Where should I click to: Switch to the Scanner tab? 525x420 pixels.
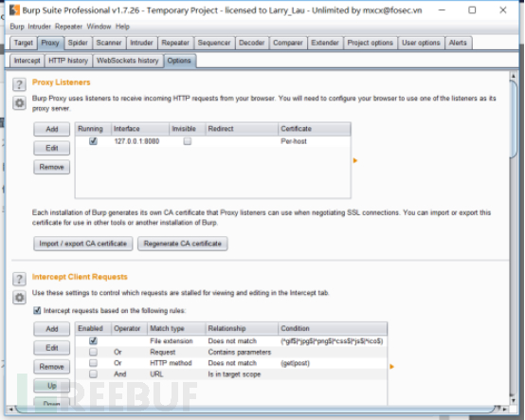109,43
